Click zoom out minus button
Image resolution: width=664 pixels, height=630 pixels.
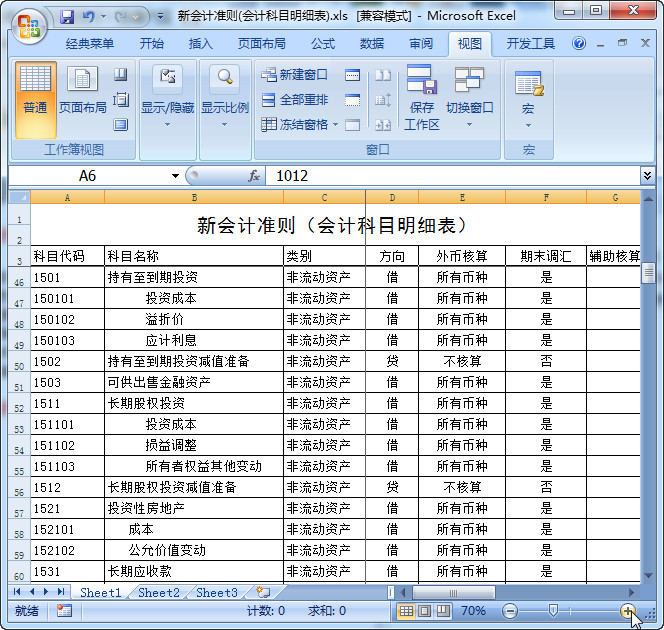tap(510, 611)
